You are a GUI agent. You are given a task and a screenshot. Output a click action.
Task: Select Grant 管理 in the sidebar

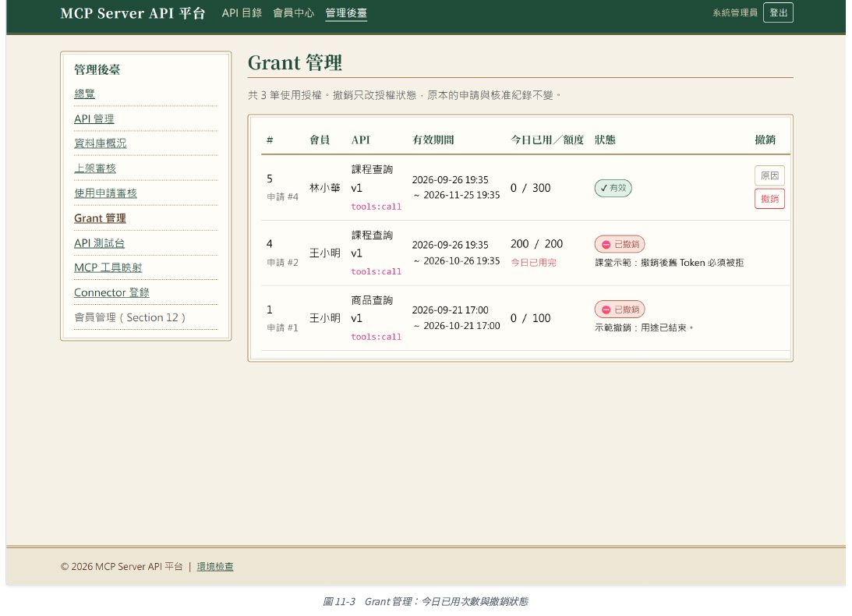point(100,218)
